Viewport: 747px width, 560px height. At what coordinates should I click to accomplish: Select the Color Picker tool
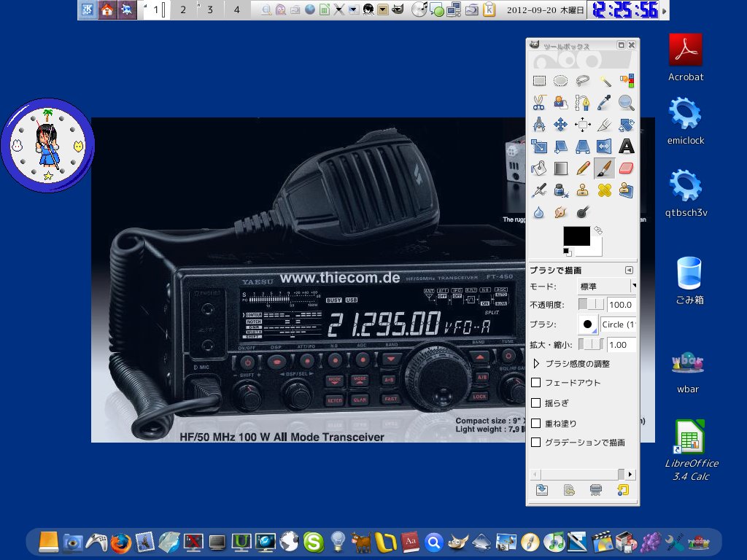click(x=604, y=102)
